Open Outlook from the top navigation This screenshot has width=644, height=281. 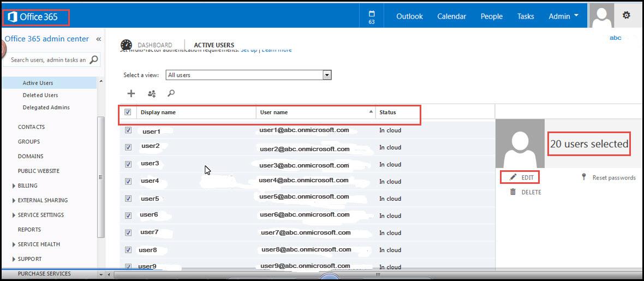click(x=409, y=16)
